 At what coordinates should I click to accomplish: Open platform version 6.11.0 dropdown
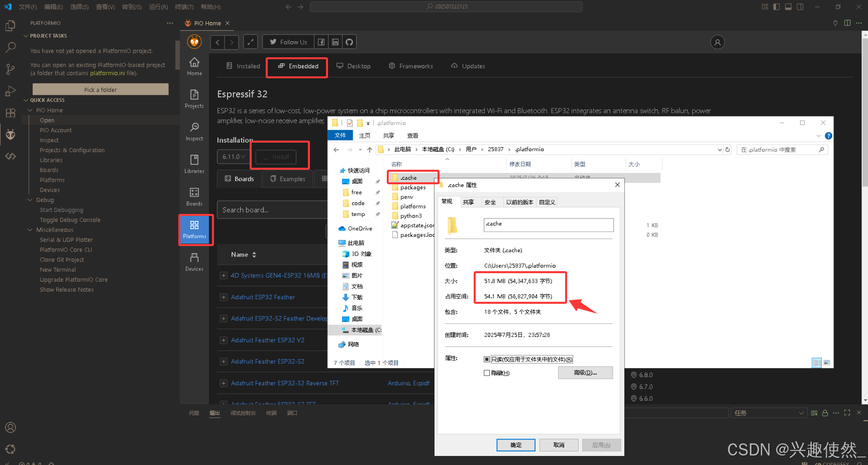pos(234,157)
